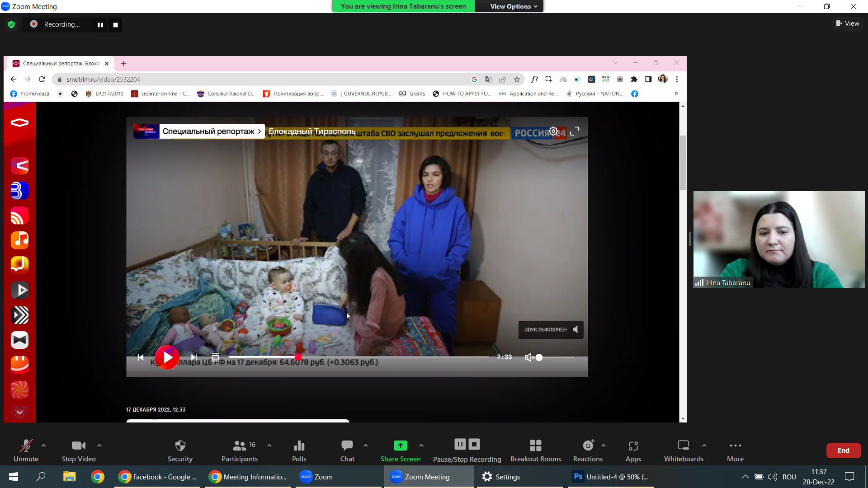The width and height of the screenshot is (868, 488).
Task: Unmute the microphone in Zoom
Action: (26, 450)
